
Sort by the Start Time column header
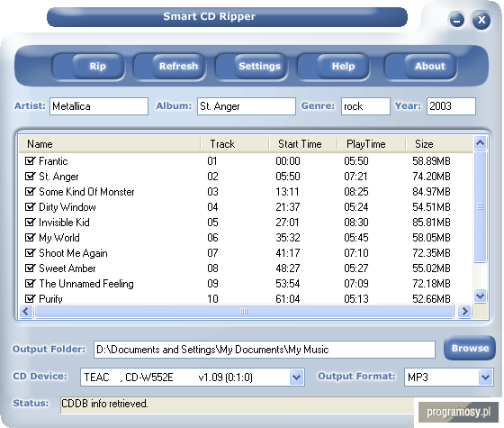303,144
